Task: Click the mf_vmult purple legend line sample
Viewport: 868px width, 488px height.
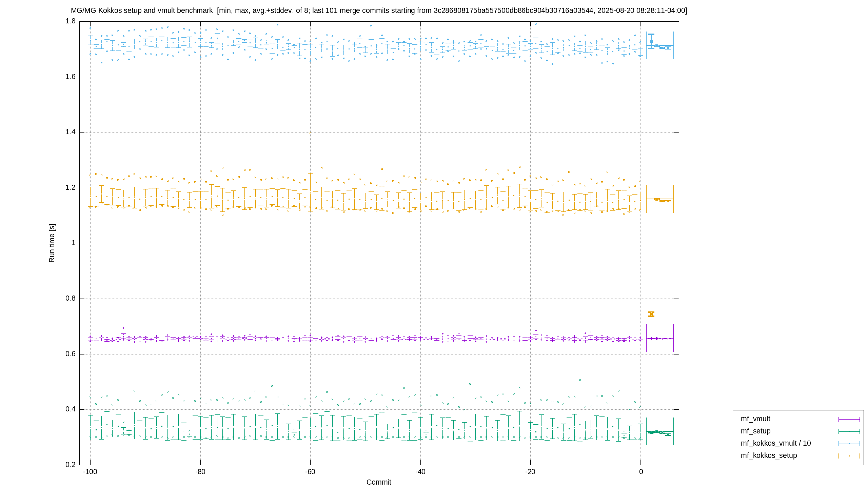Action: (849, 419)
